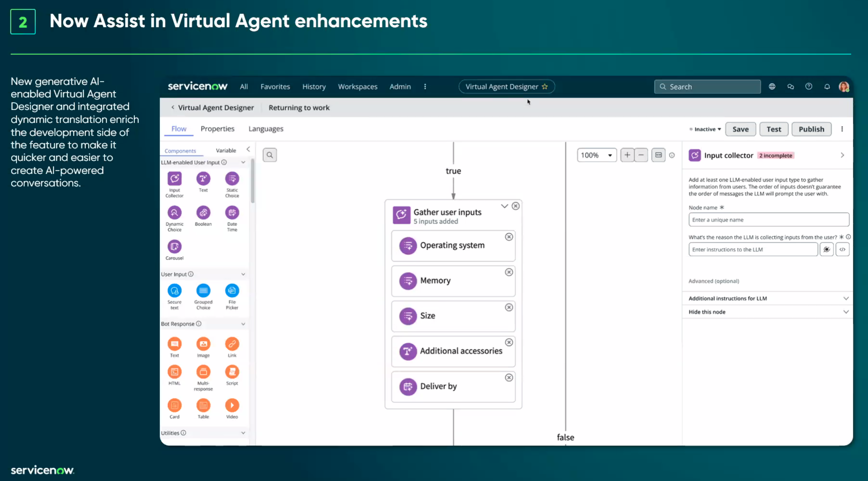Select the Table response icon
The height and width of the screenshot is (481, 868).
[203, 405]
